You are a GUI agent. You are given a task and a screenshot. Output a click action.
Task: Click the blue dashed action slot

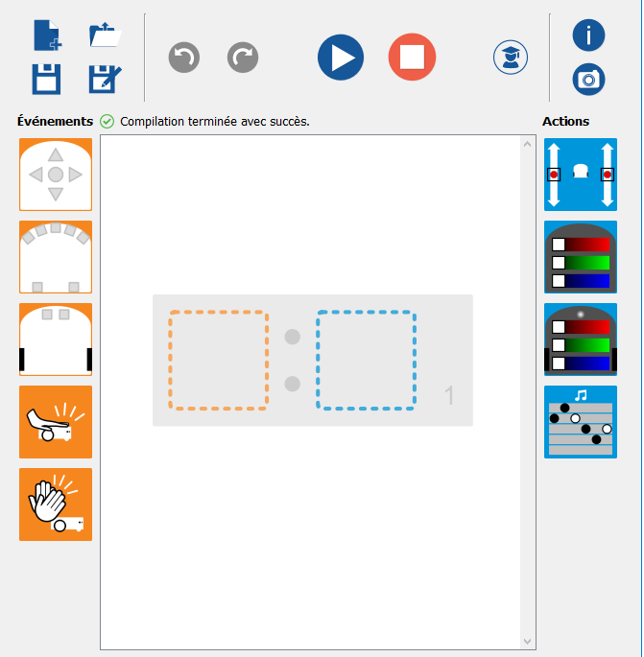[366, 361]
